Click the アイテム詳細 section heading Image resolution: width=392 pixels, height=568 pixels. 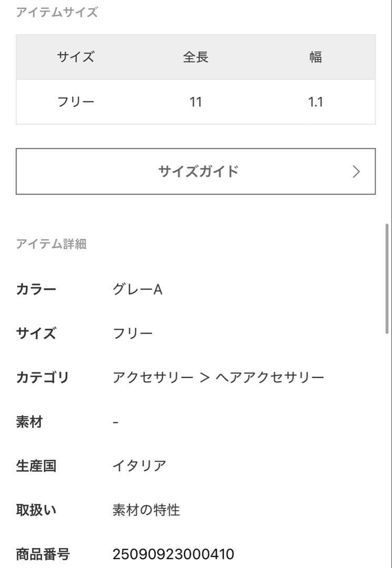click(51, 244)
